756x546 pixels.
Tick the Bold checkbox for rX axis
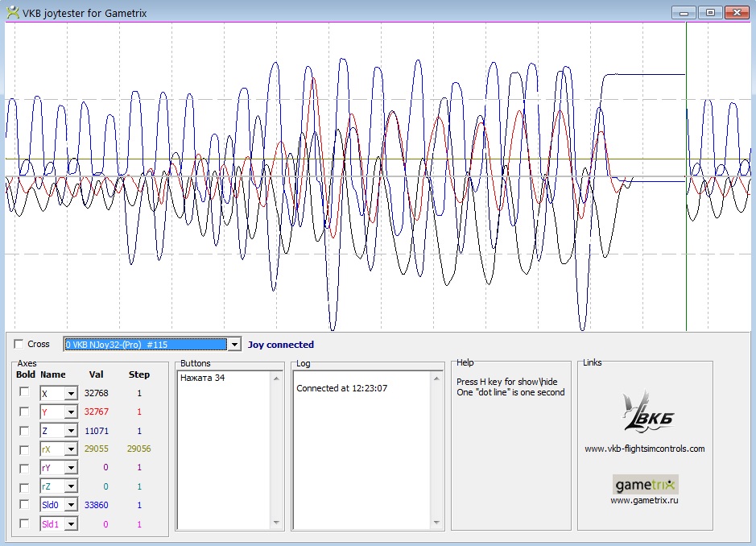click(25, 449)
